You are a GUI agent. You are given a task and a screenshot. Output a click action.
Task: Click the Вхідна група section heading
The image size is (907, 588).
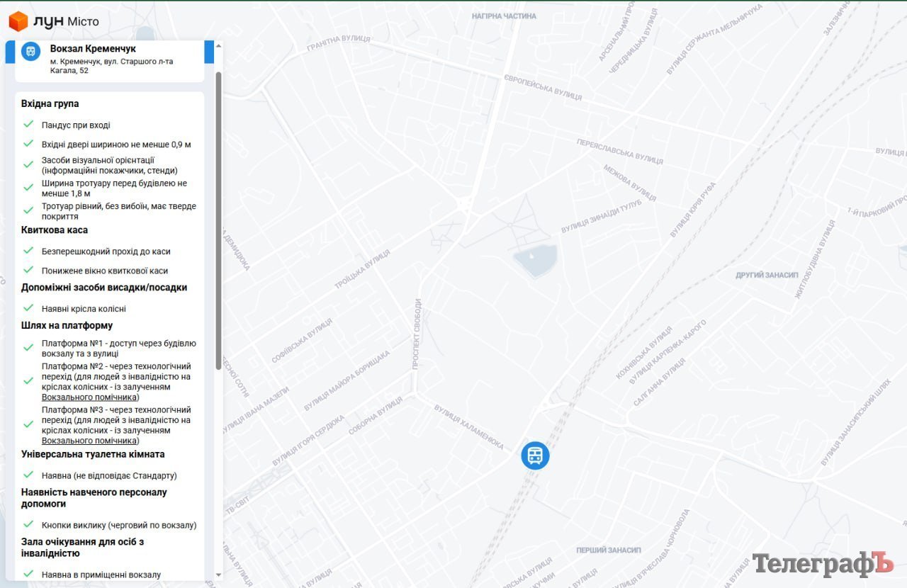[50, 104]
